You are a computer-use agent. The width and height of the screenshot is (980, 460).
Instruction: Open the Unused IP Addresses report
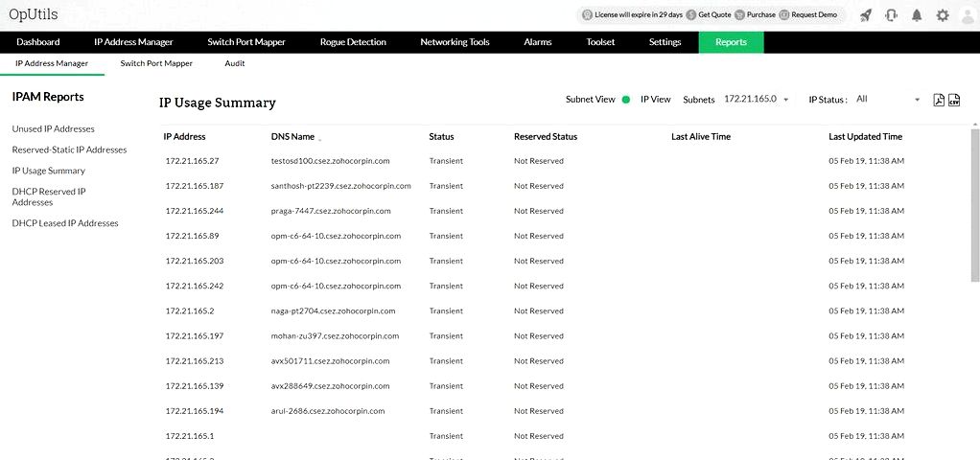(x=53, y=128)
